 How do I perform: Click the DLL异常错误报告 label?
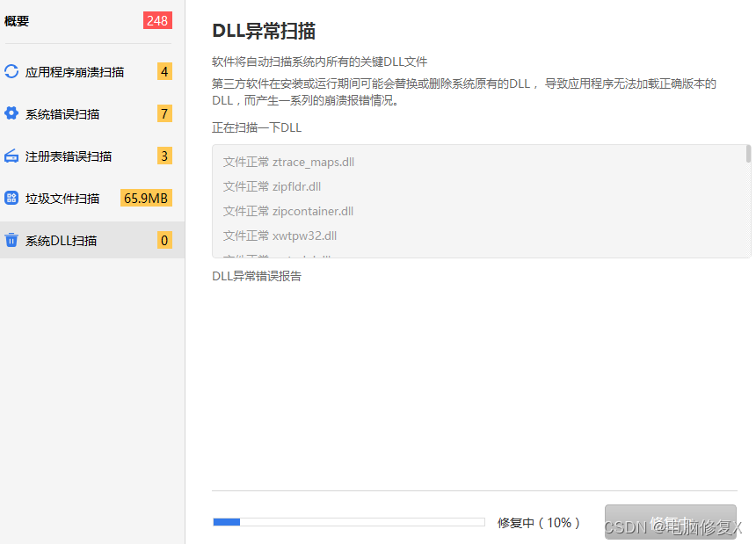click(x=257, y=276)
